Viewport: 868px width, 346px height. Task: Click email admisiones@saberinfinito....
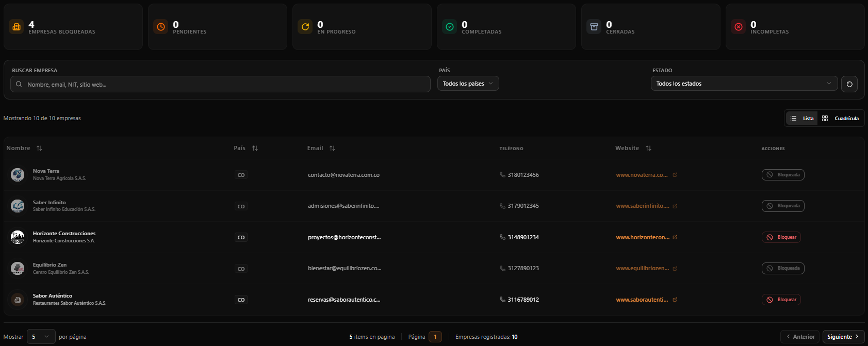pos(343,206)
